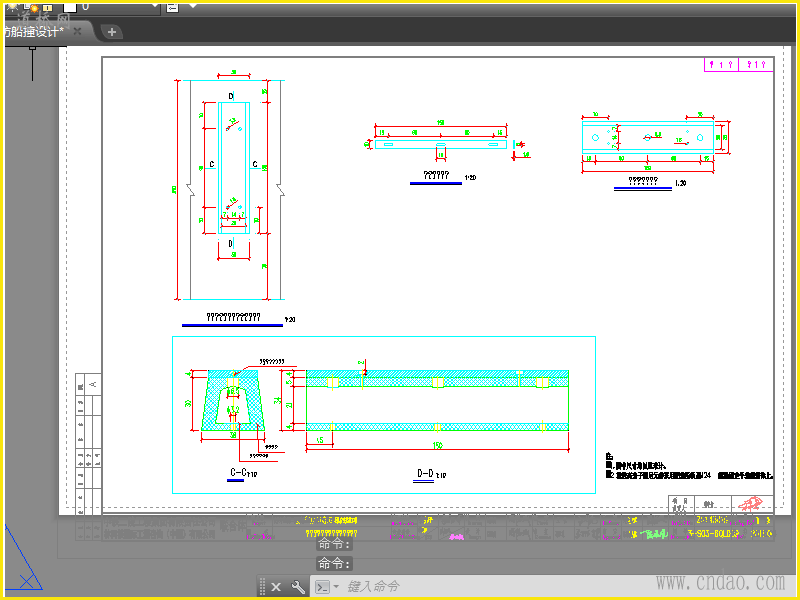
Task: Open command line customization wrench
Action: point(298,587)
